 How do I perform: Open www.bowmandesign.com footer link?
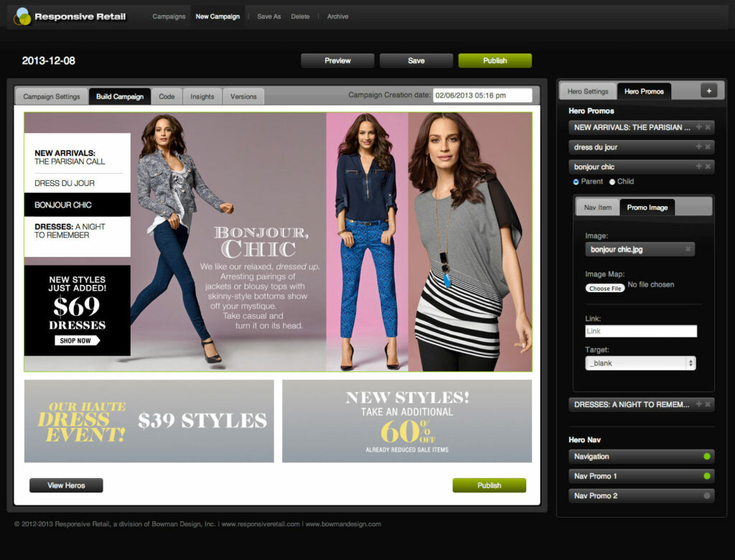click(x=343, y=524)
